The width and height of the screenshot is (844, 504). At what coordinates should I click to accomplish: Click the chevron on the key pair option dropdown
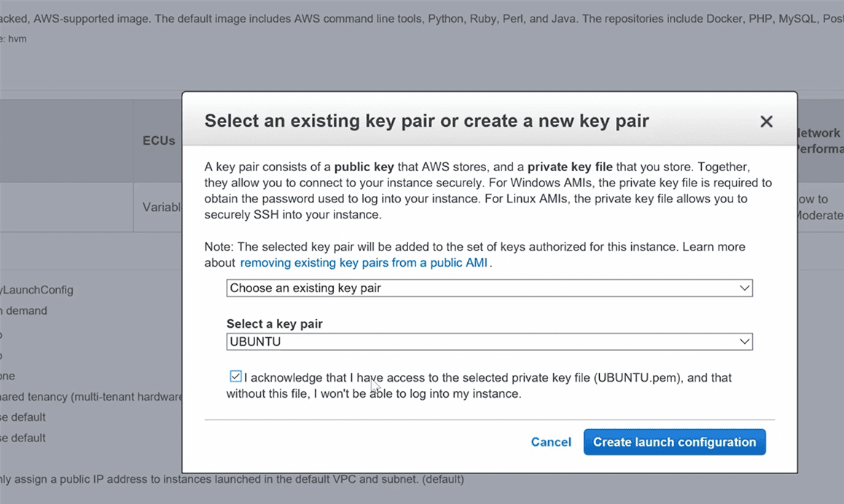click(744, 288)
